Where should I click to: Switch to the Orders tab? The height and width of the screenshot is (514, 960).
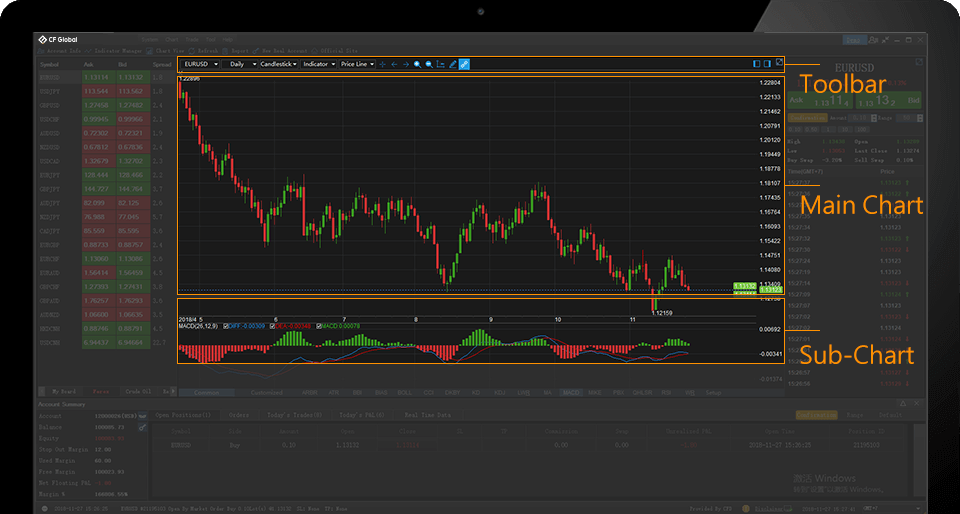pos(239,415)
